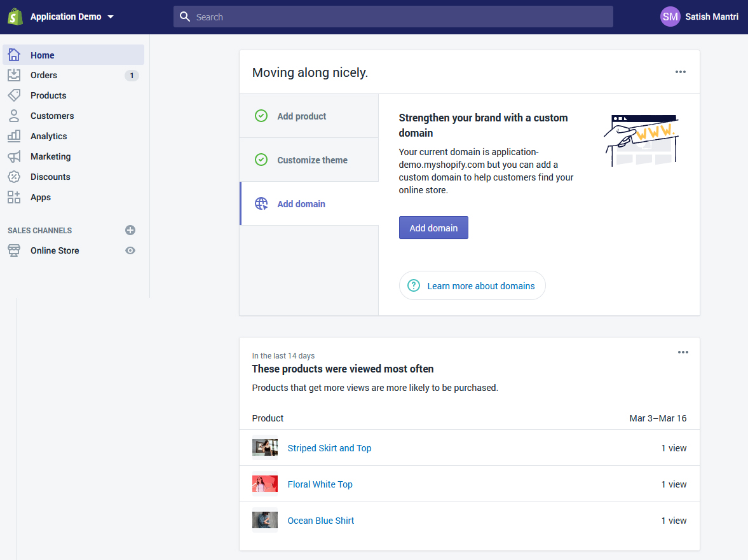Click the Search input field
The image size is (748, 560).
pyautogui.click(x=394, y=17)
